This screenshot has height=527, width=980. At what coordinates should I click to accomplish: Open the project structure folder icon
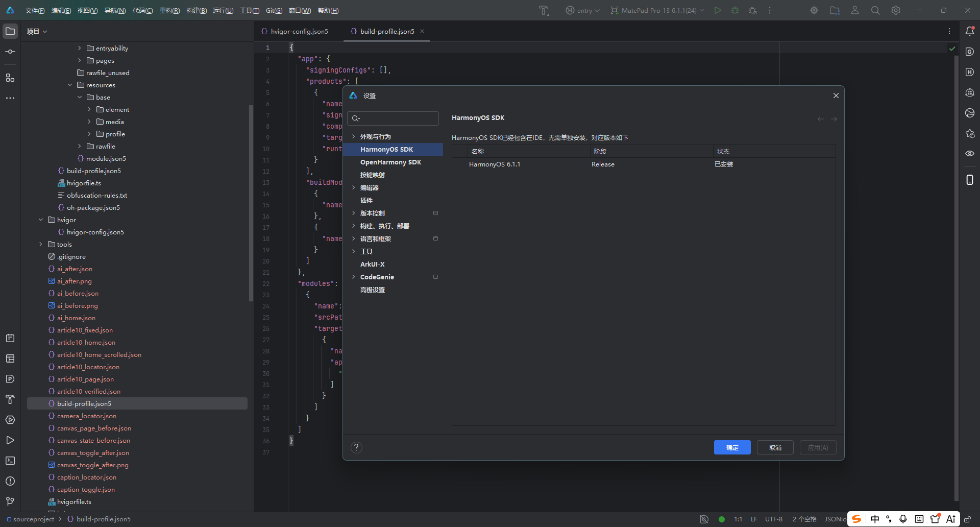835,10
